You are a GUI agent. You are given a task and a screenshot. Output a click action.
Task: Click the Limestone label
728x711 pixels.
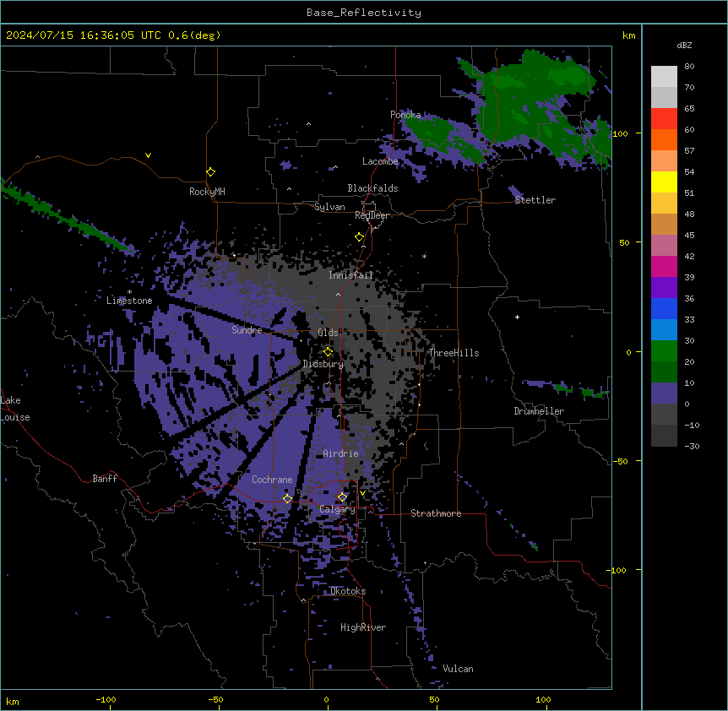129,301
